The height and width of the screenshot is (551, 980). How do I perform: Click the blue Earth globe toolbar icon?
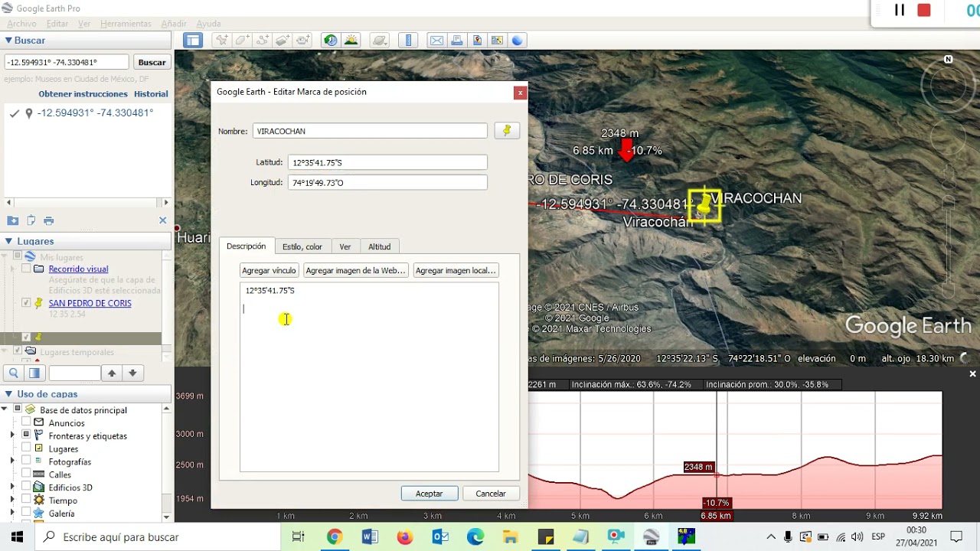(x=517, y=41)
